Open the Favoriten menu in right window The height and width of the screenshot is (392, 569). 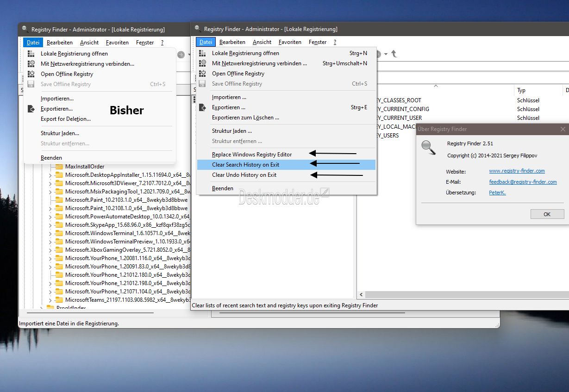click(x=290, y=42)
